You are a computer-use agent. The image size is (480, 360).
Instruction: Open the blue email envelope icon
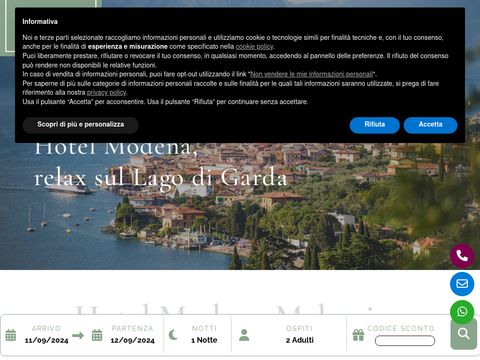tap(462, 284)
